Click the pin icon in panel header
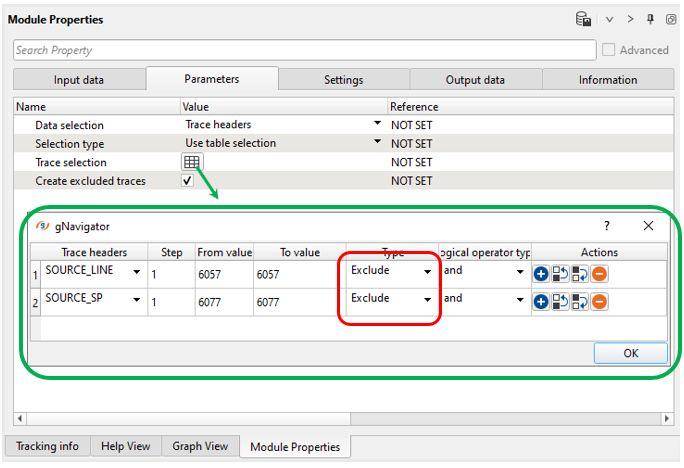The image size is (684, 468). pos(651,19)
